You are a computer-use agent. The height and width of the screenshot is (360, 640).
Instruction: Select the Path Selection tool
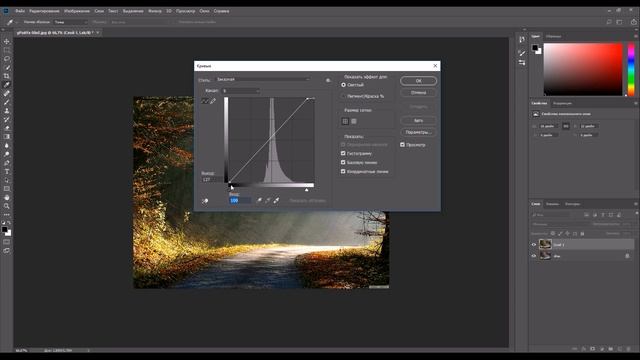pyautogui.click(x=7, y=180)
